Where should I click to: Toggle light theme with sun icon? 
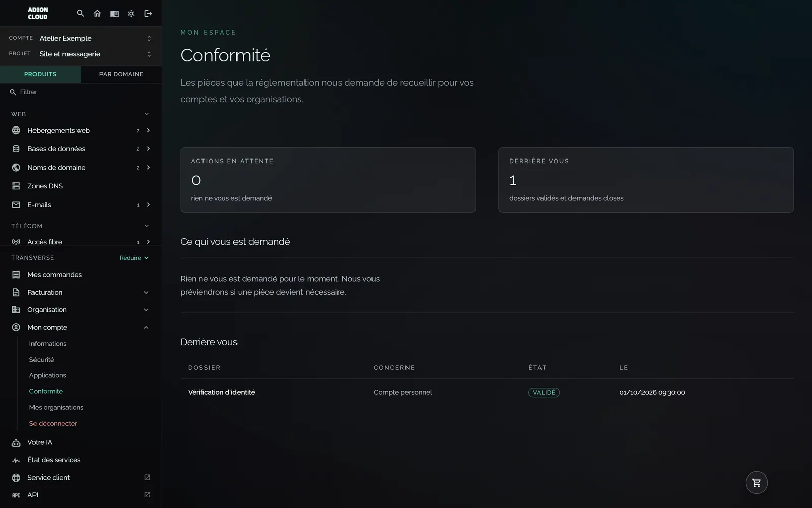pos(131,14)
